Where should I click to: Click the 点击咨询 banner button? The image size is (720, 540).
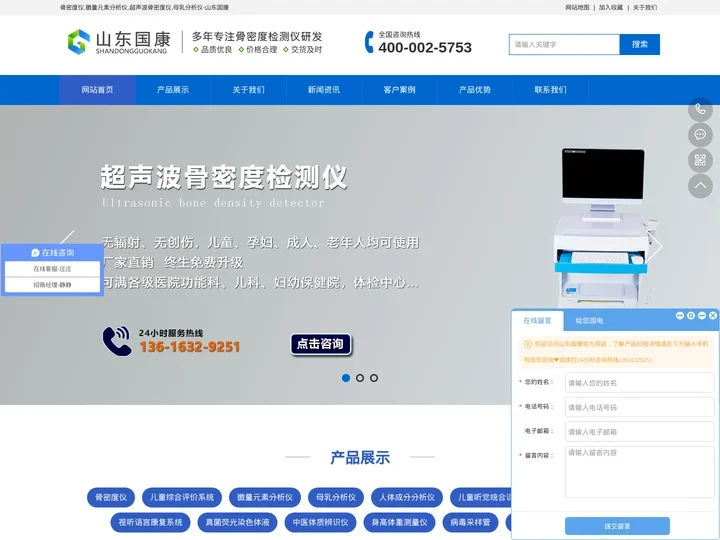pyautogui.click(x=321, y=344)
